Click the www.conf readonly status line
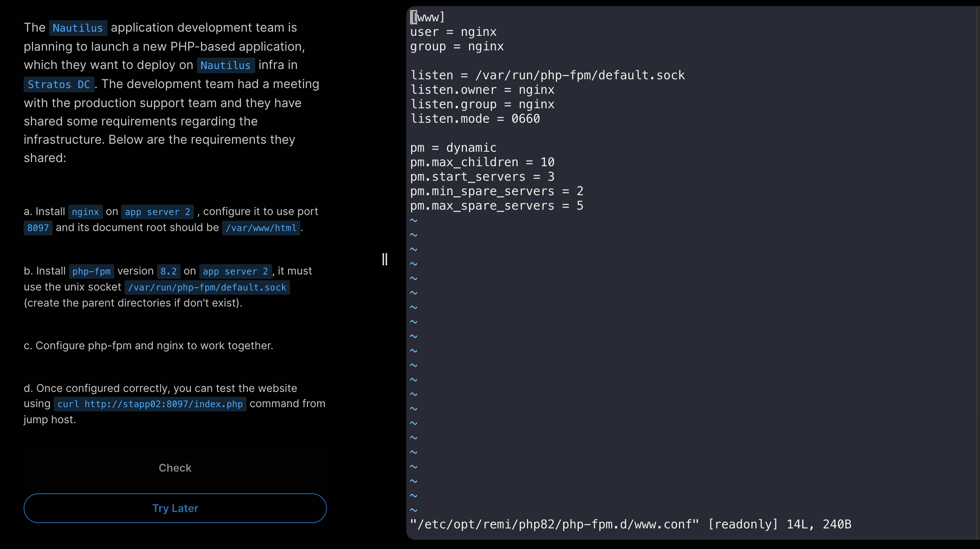Screen dimensions: 980x549 click(631, 525)
